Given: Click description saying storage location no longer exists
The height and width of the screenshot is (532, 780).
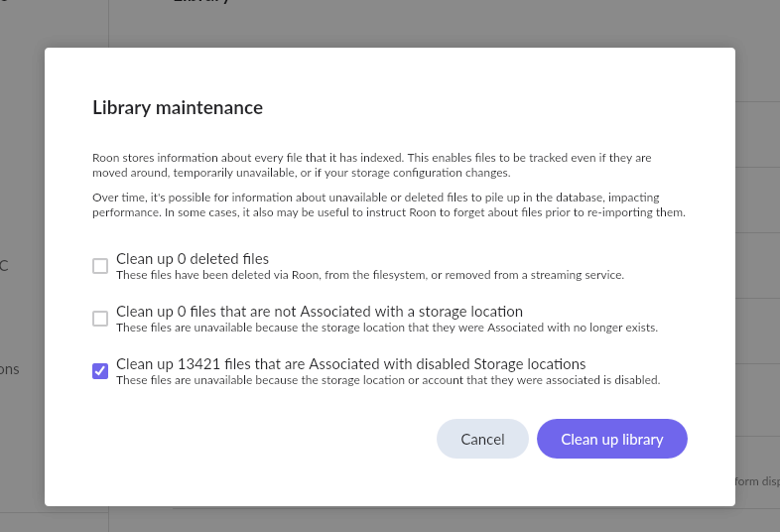Looking at the screenshot, I should [387, 328].
